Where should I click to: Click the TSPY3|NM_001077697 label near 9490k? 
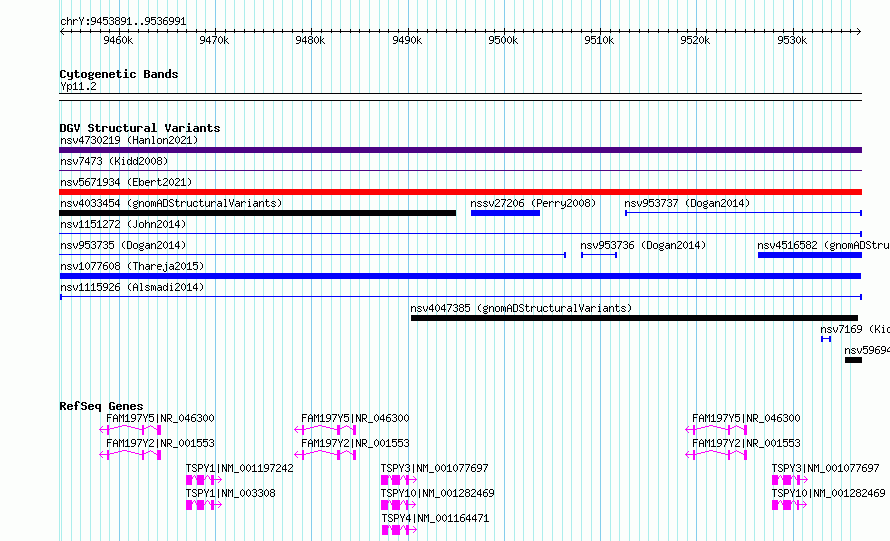[x=434, y=468]
